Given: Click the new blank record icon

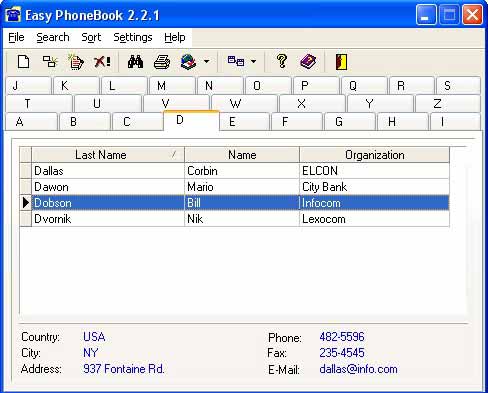Looking at the screenshot, I should tap(23, 62).
